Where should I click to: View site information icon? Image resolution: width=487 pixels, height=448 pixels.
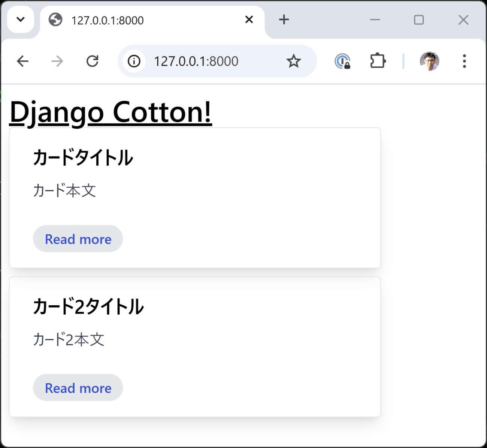coord(134,61)
